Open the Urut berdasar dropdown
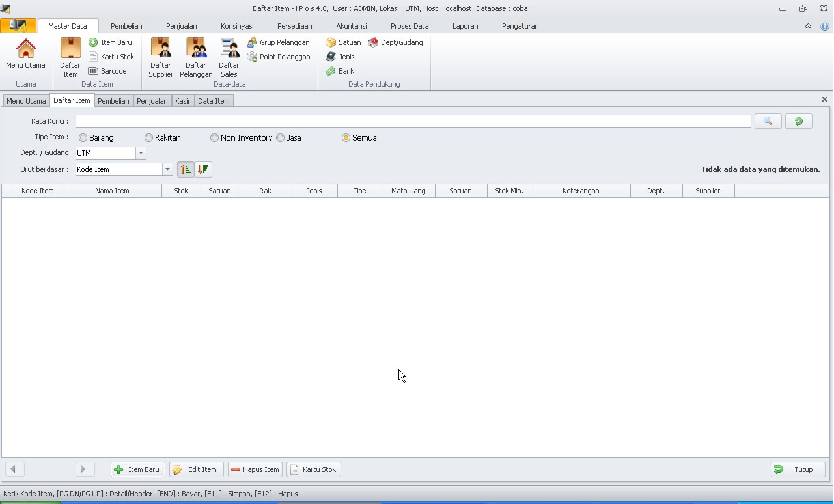 click(167, 169)
